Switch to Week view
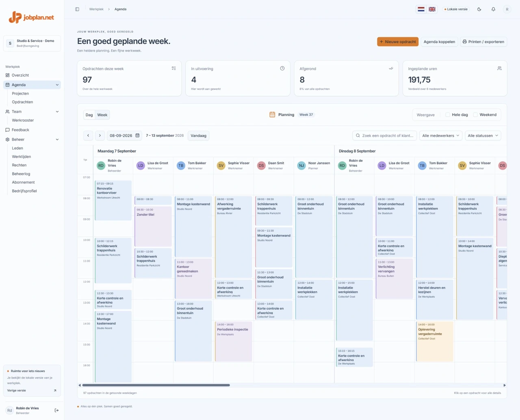The image size is (520, 420). coord(102,115)
